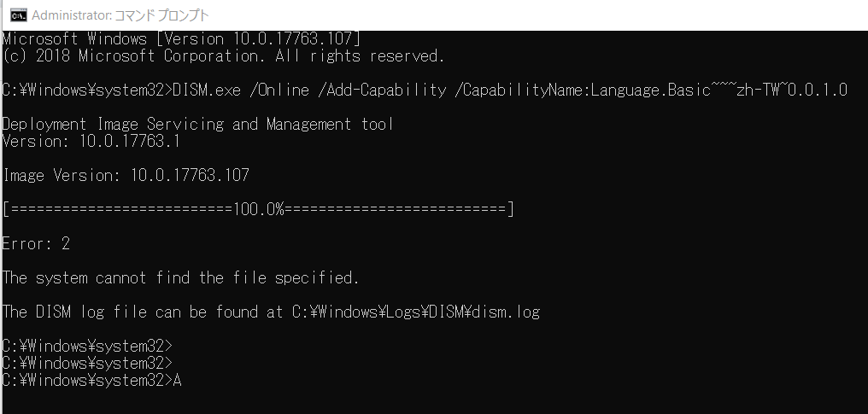The image size is (868, 414).
Task: Click the Administrator: コマンド プロンプト window title
Action: (x=120, y=15)
